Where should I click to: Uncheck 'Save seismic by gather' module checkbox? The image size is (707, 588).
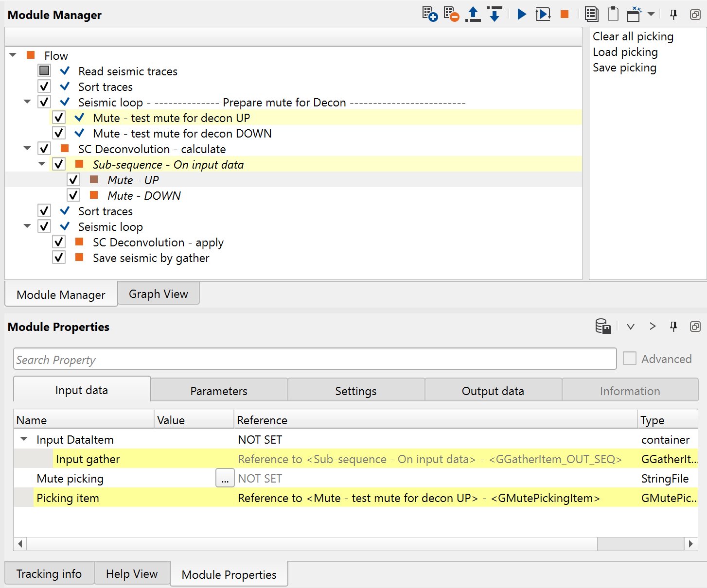[x=59, y=258]
